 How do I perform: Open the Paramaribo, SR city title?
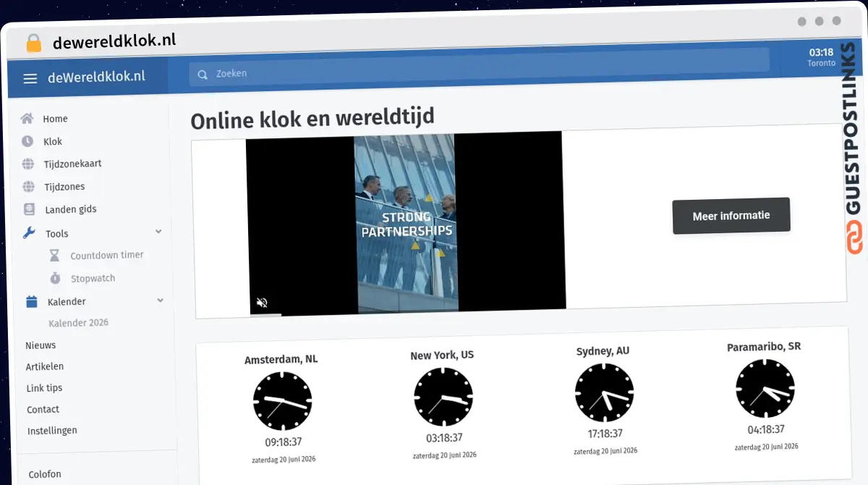coord(764,347)
